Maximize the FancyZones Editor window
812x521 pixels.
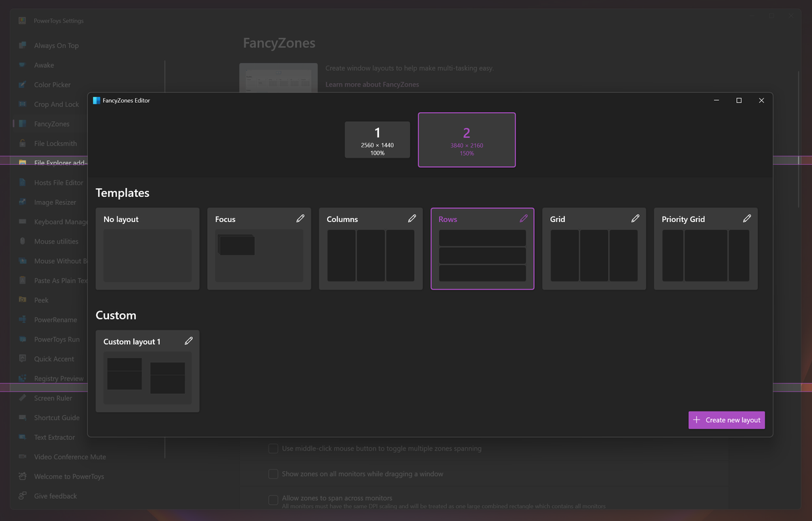739,100
